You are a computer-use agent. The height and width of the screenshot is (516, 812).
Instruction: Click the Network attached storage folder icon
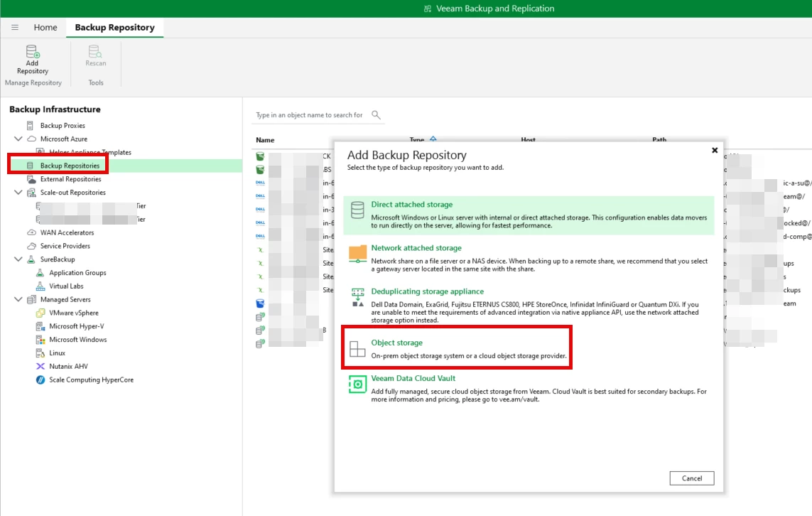[x=357, y=254]
